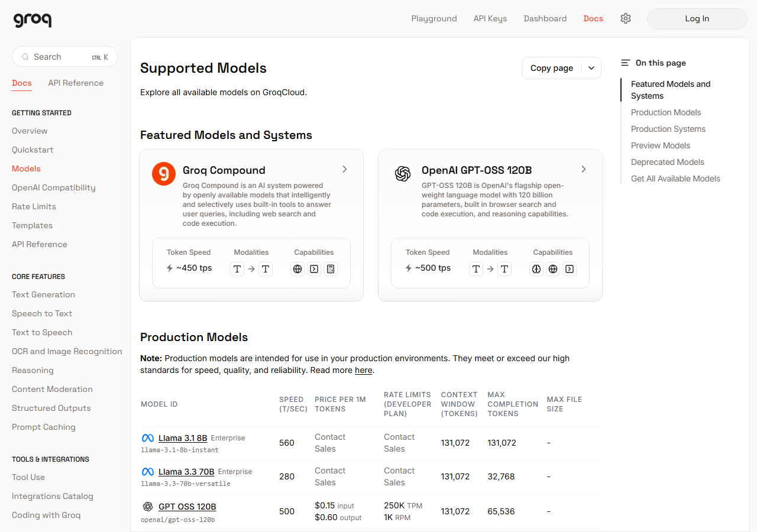Open Templates sidebar page

click(x=32, y=225)
